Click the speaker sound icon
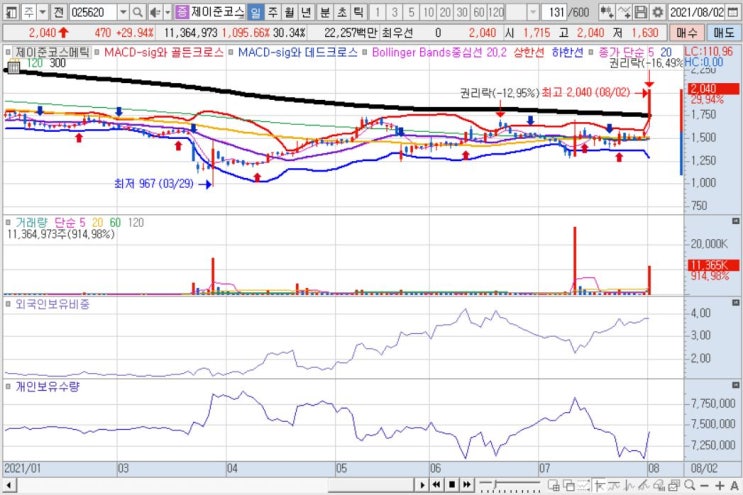 tap(155, 12)
